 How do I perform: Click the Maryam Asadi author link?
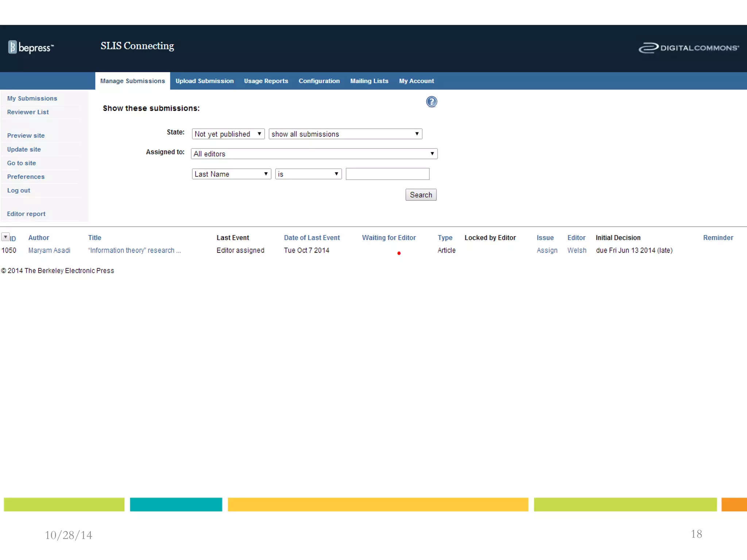(49, 250)
